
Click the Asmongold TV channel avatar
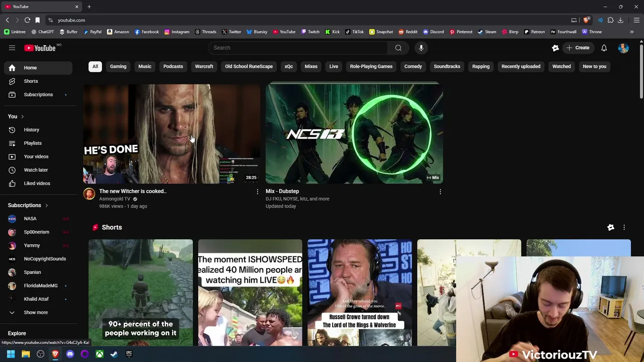click(89, 194)
